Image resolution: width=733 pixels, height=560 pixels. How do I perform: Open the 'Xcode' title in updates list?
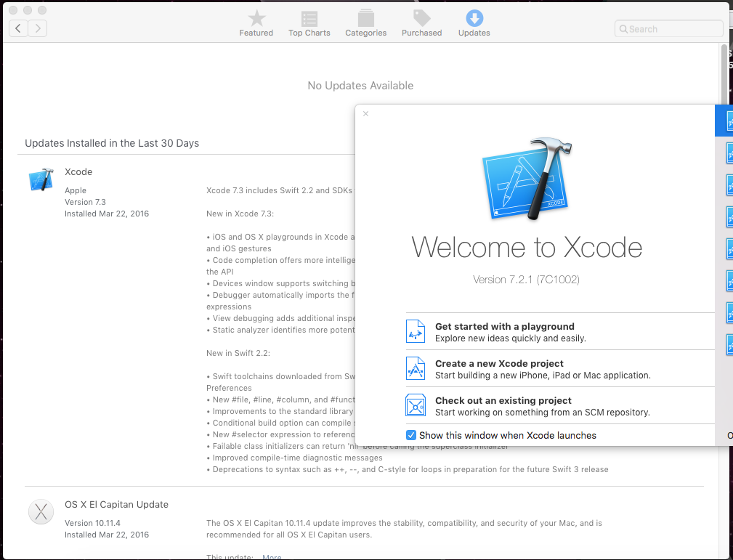click(x=78, y=171)
